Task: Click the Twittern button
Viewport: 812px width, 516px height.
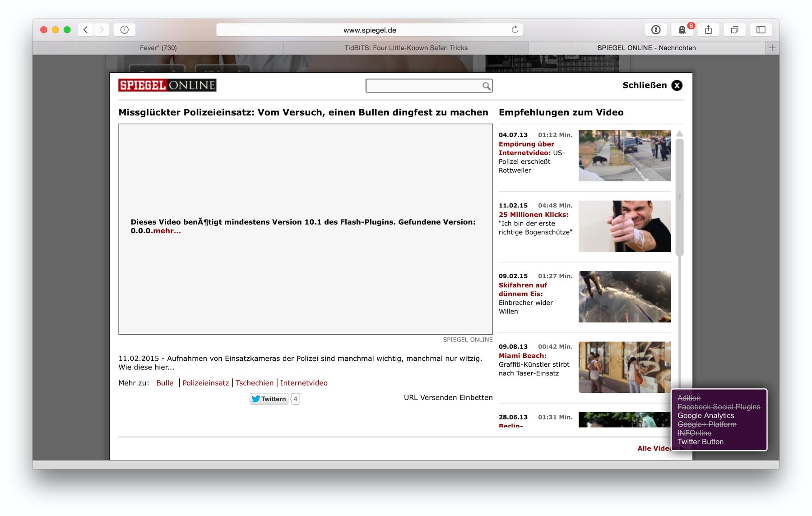Action: [269, 399]
